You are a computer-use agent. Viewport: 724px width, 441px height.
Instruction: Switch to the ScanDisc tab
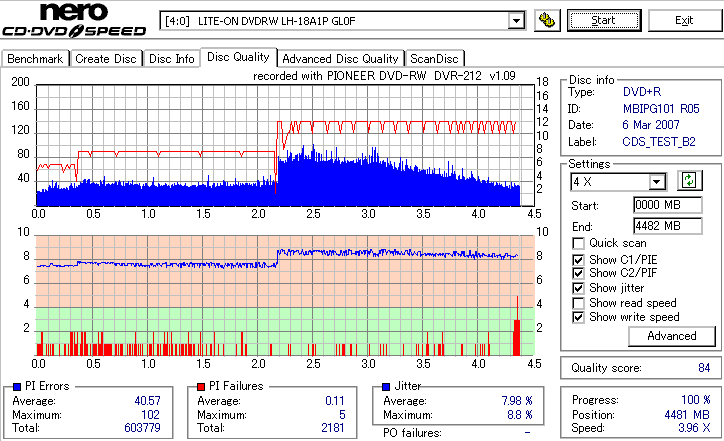click(x=434, y=59)
